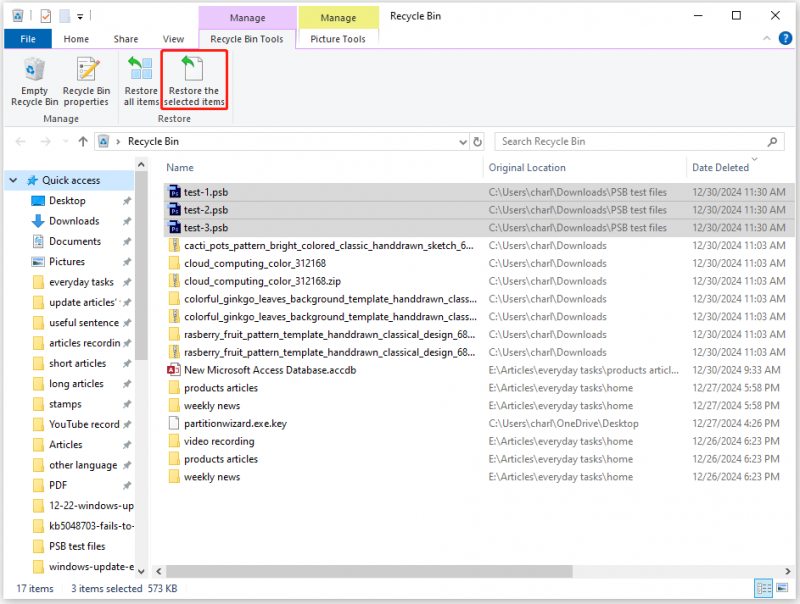Screen dimensions: 800x604
Task: Open YouTube record folder in sidebar
Action: 84,424
